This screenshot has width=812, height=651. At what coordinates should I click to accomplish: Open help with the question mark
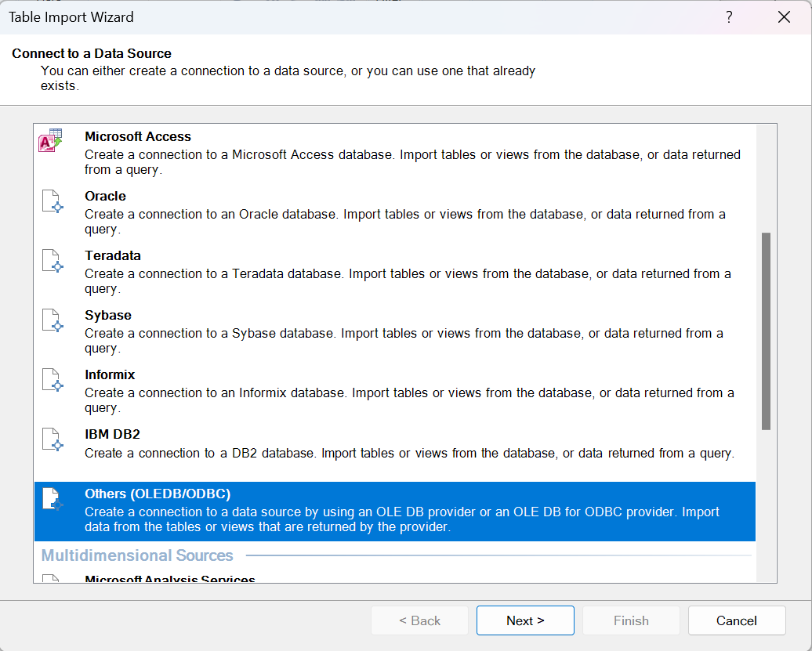[x=729, y=17]
